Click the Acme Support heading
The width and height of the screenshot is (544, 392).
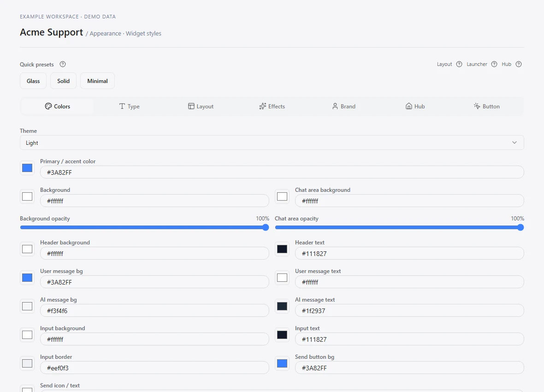tap(51, 32)
